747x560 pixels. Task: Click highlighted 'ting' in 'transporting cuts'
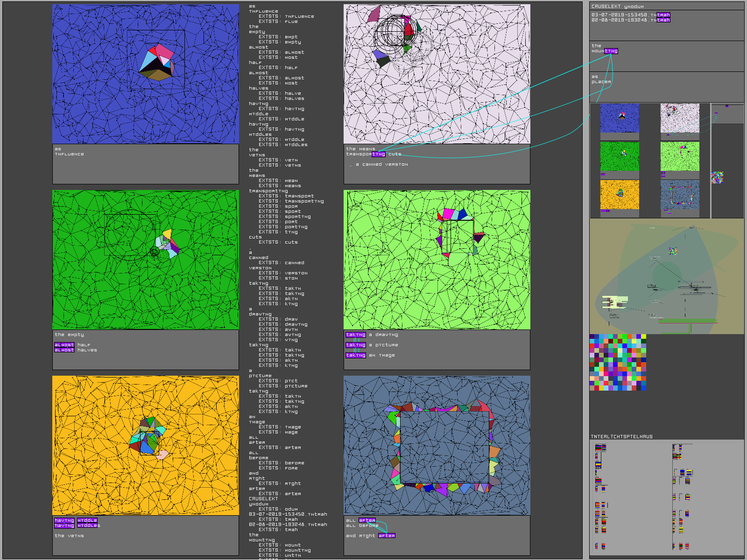coord(379,154)
